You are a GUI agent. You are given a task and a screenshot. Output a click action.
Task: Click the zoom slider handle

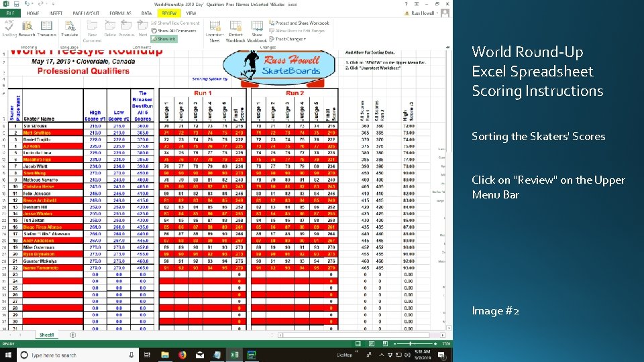pos(411,343)
